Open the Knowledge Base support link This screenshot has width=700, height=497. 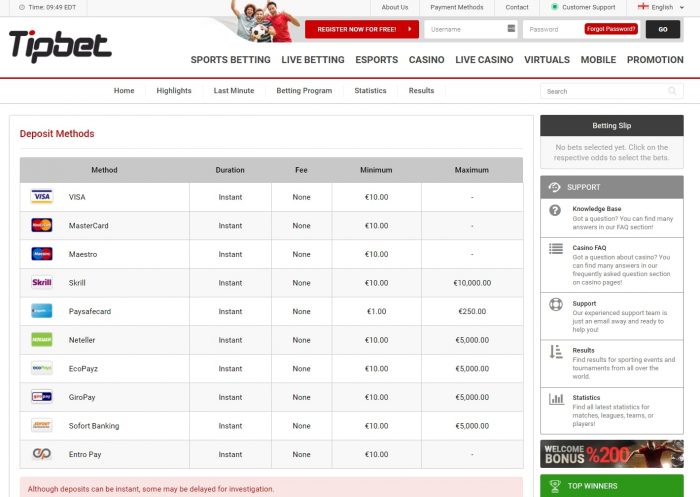point(596,209)
